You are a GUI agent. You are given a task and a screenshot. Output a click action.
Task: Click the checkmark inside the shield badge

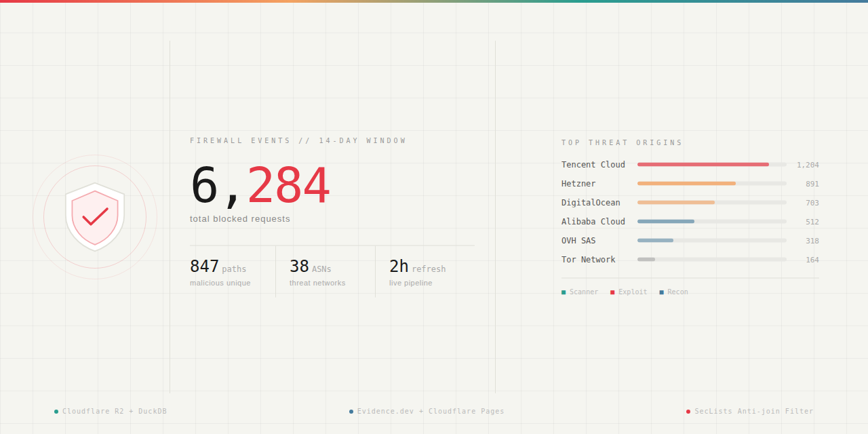pyautogui.click(x=95, y=216)
